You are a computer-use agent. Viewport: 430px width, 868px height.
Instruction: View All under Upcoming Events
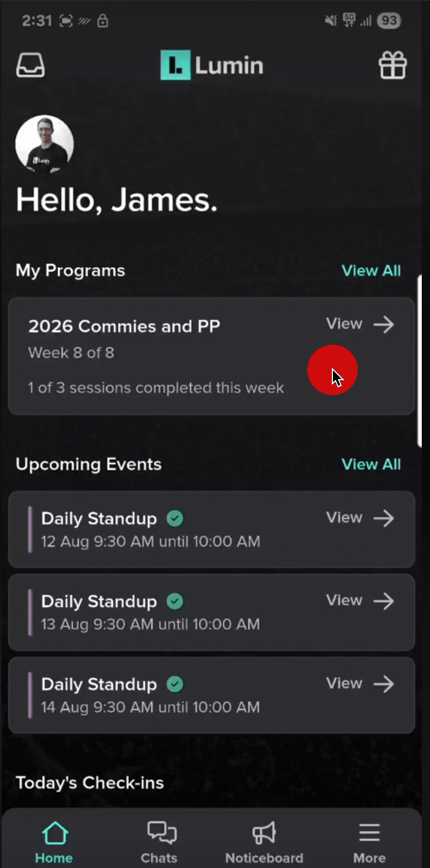(371, 464)
